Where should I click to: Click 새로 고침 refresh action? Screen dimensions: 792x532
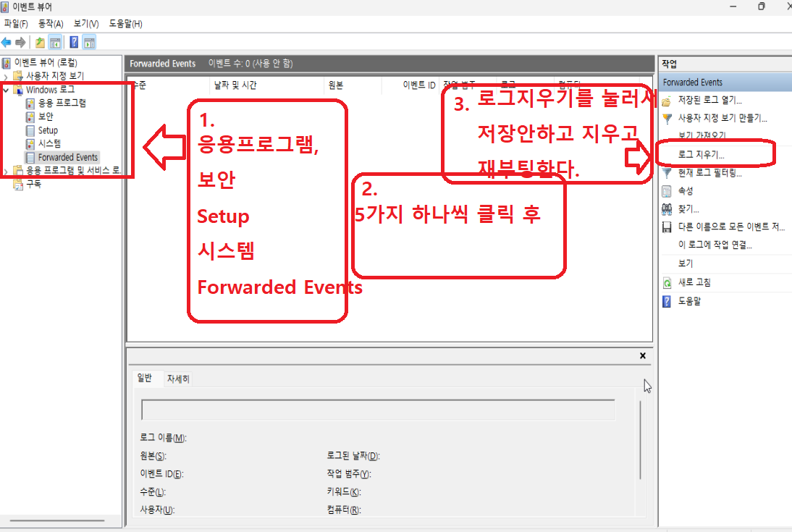(x=694, y=282)
